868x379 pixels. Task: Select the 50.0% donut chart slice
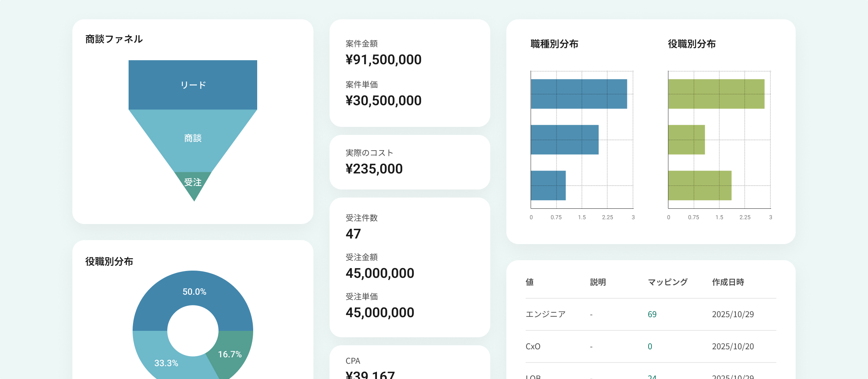(194, 292)
